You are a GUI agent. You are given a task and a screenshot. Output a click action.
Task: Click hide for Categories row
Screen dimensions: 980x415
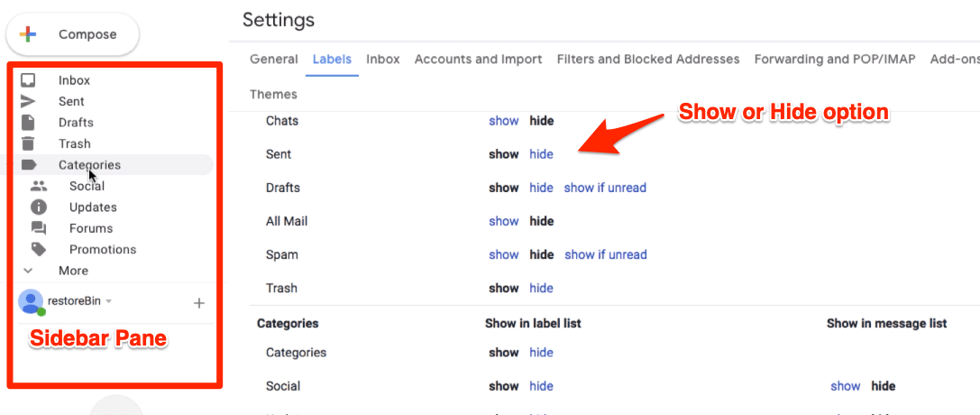[x=541, y=353]
